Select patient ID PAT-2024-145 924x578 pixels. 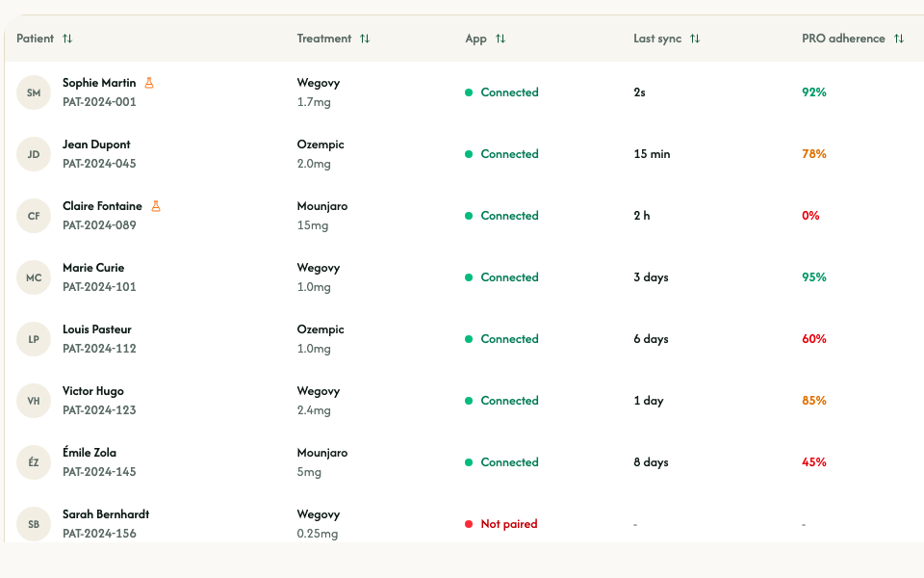[99, 472]
